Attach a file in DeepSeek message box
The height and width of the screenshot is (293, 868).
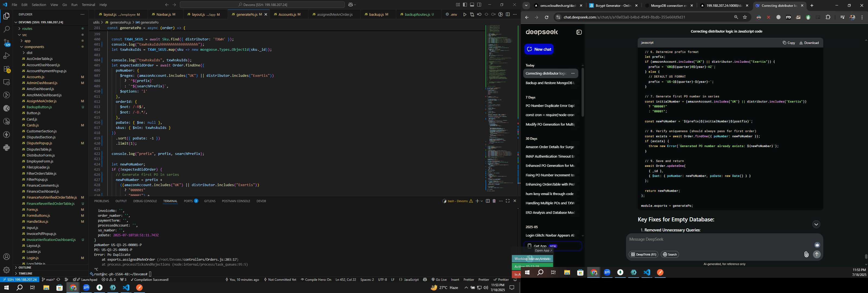tap(806, 254)
